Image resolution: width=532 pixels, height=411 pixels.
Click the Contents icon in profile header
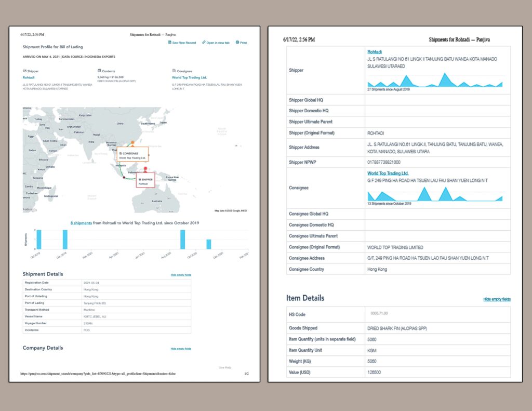(99, 71)
